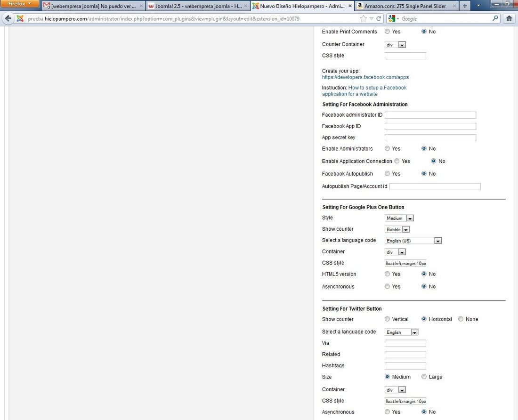Click the Twitter Hashtags input field
Image resolution: width=518 pixels, height=420 pixels.
click(405, 366)
